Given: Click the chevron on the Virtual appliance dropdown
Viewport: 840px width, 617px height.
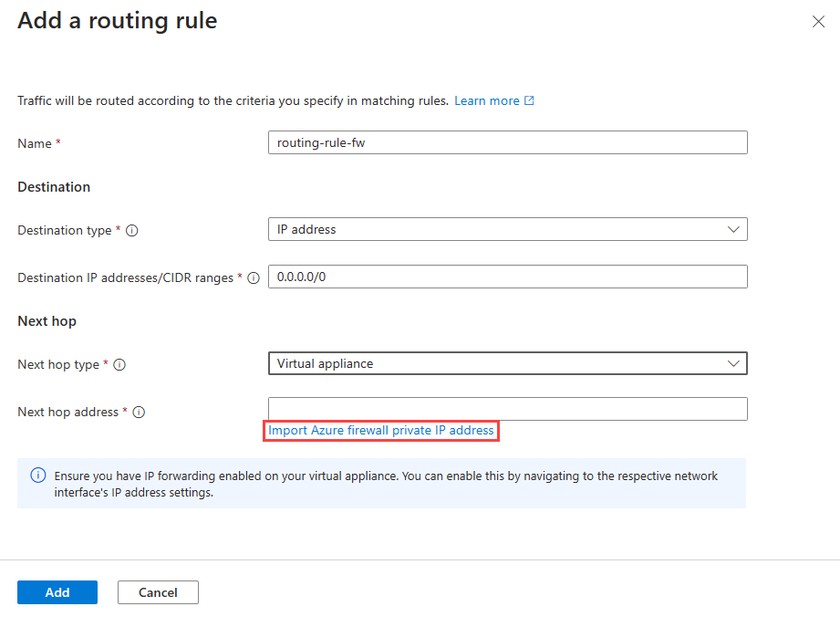Looking at the screenshot, I should point(733,363).
